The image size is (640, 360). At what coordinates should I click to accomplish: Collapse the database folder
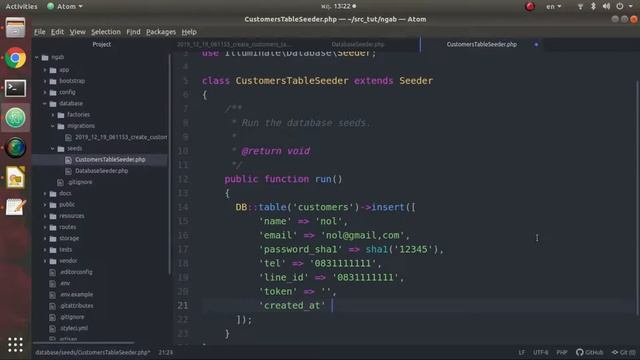pos(45,104)
